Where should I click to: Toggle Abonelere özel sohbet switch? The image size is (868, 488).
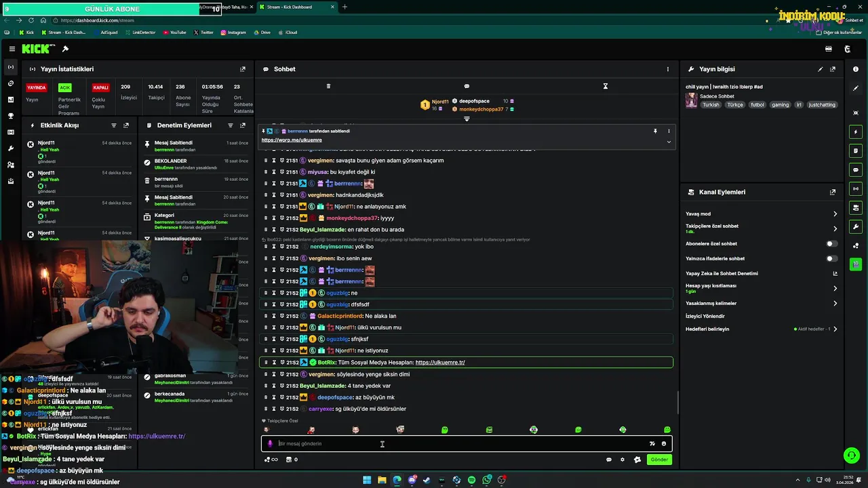point(831,243)
